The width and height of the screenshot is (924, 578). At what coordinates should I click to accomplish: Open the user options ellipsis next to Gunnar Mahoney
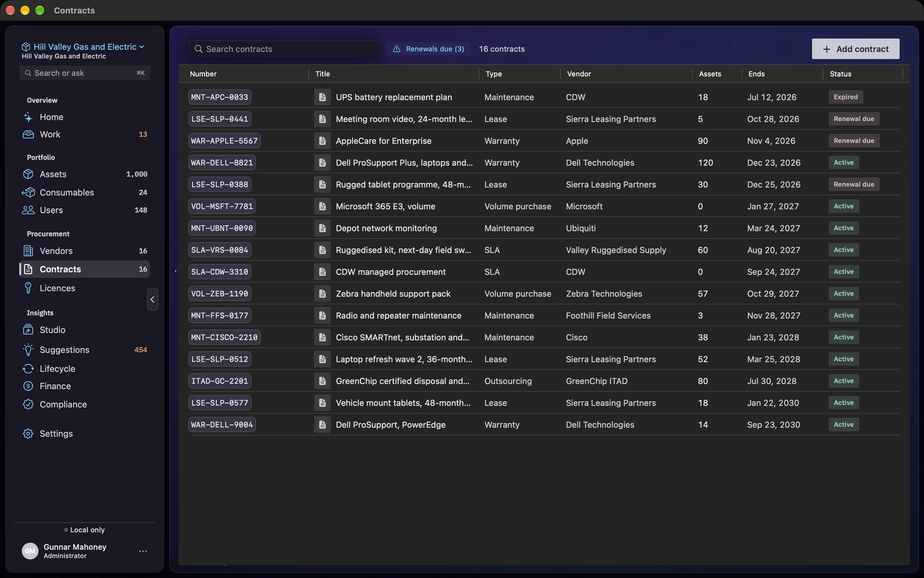tap(143, 552)
